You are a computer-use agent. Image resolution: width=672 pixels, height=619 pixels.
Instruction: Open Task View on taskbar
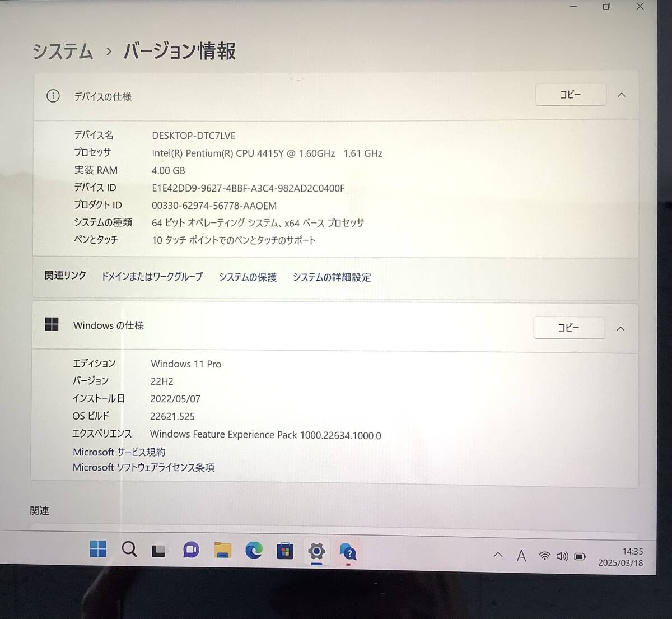(159, 551)
